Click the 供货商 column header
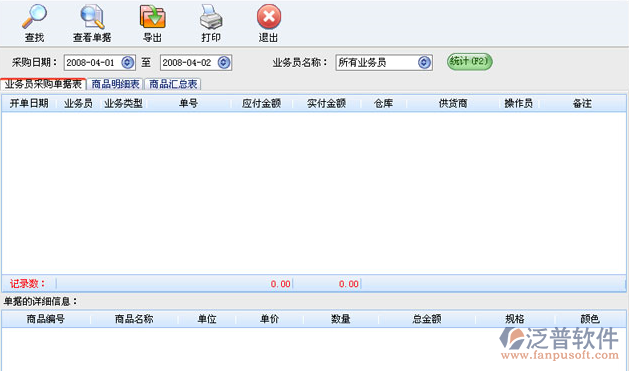The width and height of the screenshot is (629, 371). [x=453, y=103]
